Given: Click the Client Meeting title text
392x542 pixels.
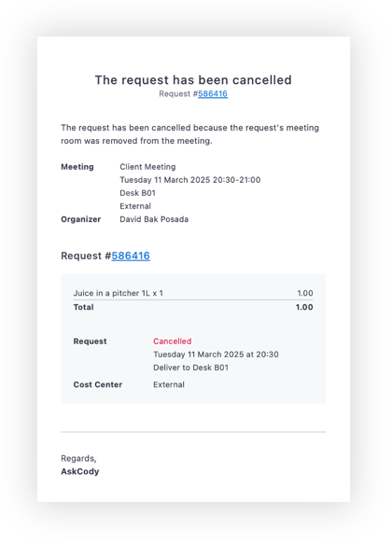Looking at the screenshot, I should [147, 167].
